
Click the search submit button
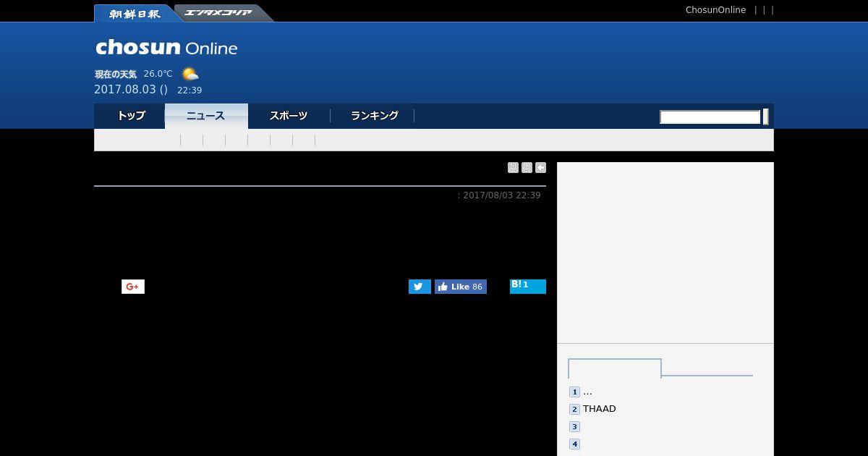[x=766, y=117]
